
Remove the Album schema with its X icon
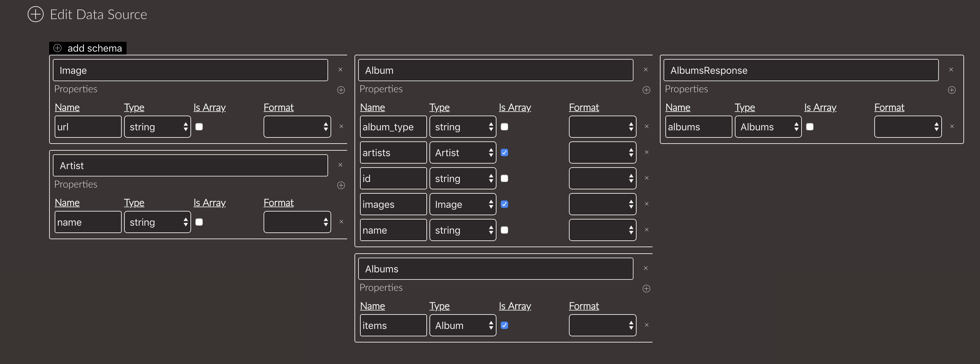click(645, 70)
